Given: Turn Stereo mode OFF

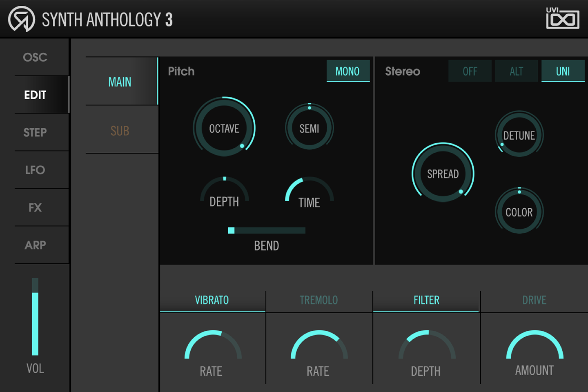Looking at the screenshot, I should 470,71.
